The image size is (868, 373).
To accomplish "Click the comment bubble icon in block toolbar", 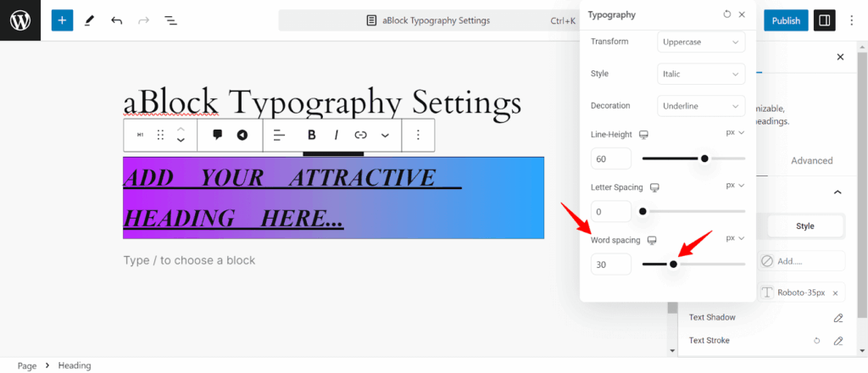I will click(218, 135).
